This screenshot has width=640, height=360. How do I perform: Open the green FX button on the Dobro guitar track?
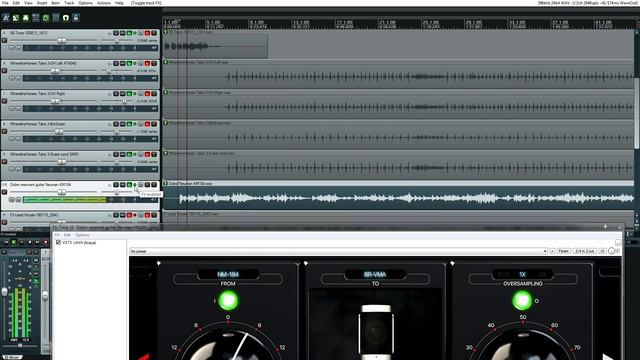click(x=129, y=185)
